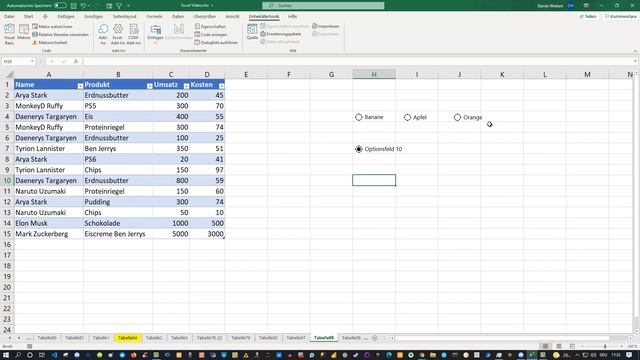Screen dimensions: 640x360
Task: Switch to the Formeln ribbon tab
Action: point(154,16)
